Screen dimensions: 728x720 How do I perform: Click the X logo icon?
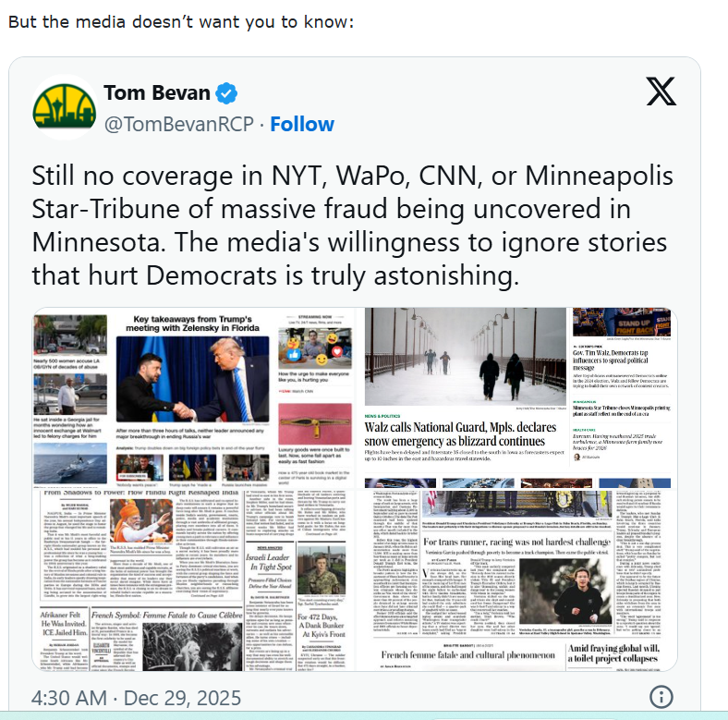tap(661, 92)
